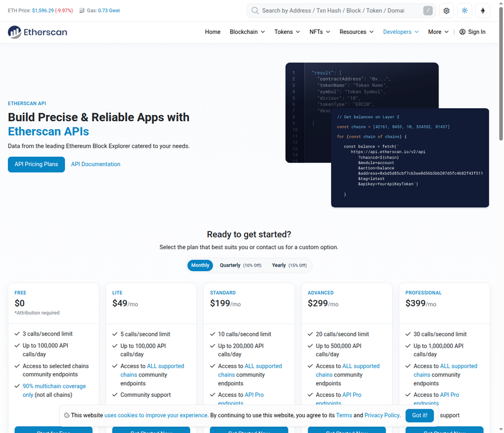
Task: Expand the Tokens menu
Action: (x=287, y=32)
